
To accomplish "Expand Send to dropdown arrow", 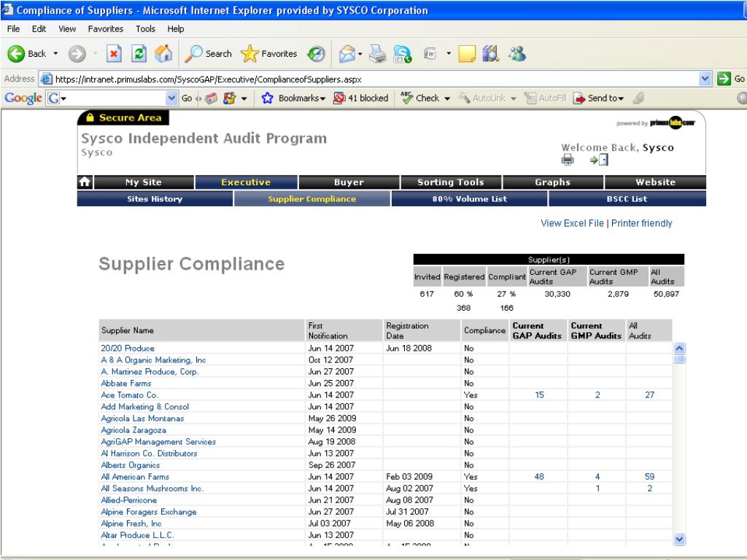I will coord(621,98).
